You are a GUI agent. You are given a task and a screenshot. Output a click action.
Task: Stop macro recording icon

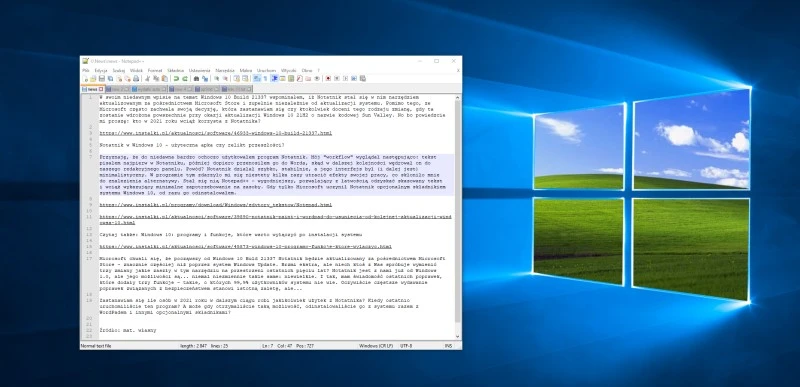[x=337, y=79]
